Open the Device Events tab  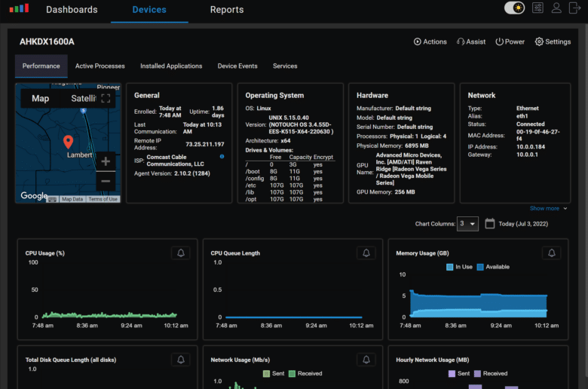(237, 66)
